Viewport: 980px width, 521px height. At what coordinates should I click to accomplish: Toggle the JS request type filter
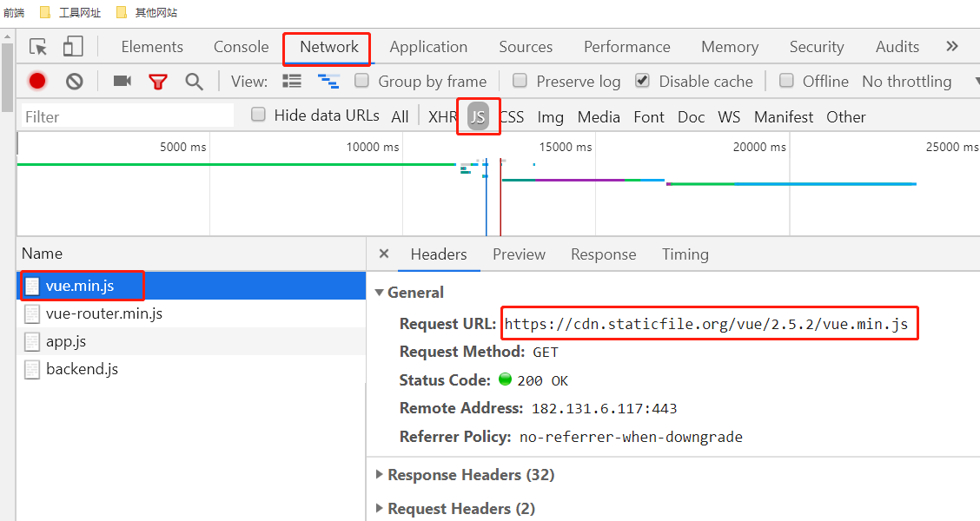coord(478,117)
